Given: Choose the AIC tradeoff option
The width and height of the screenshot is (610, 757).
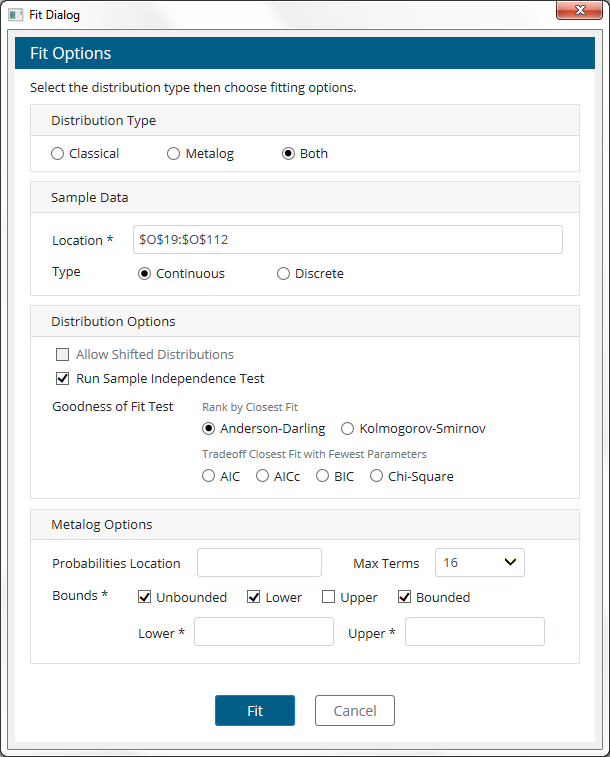Looking at the screenshot, I should pyautogui.click(x=209, y=477).
